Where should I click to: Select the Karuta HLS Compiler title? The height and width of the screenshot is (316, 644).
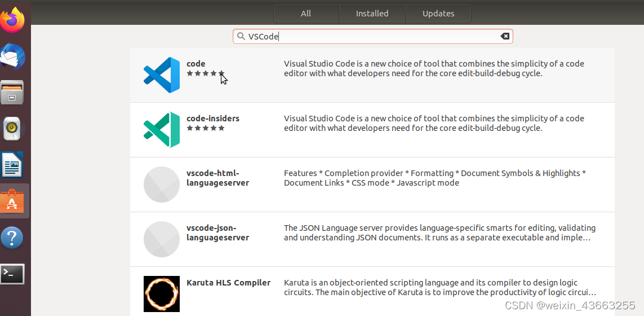228,283
